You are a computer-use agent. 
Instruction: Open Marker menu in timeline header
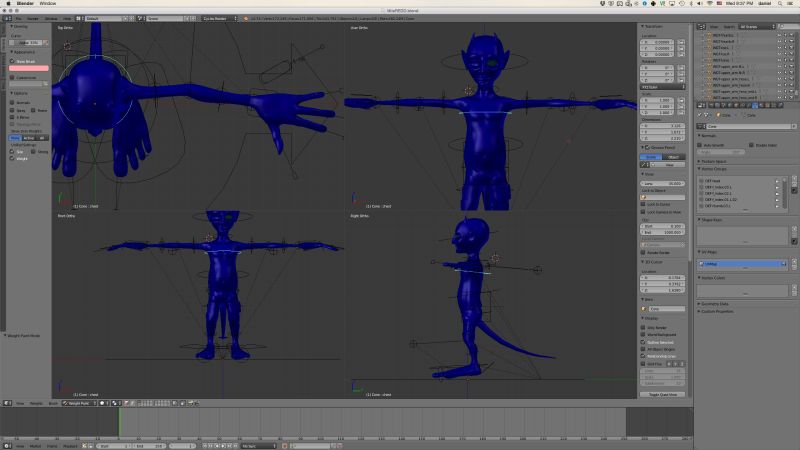pyautogui.click(x=35, y=446)
